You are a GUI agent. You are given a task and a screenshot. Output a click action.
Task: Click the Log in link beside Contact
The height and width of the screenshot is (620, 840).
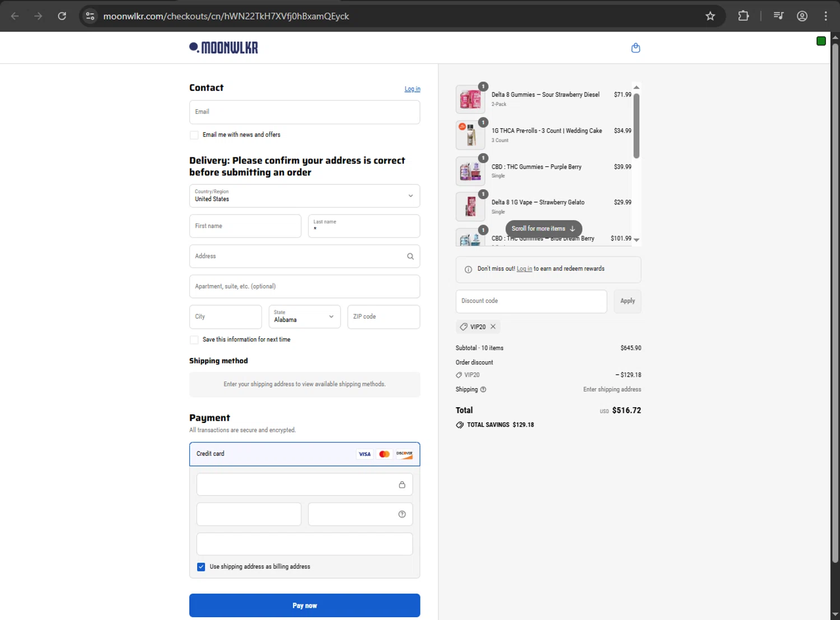(x=412, y=89)
